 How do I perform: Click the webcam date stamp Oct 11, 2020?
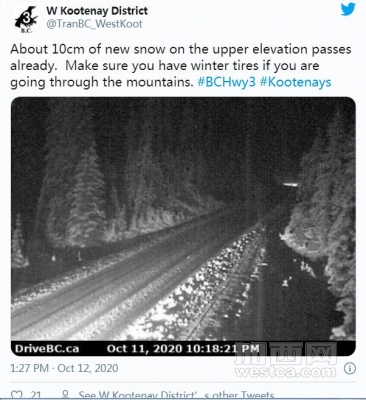point(145,349)
